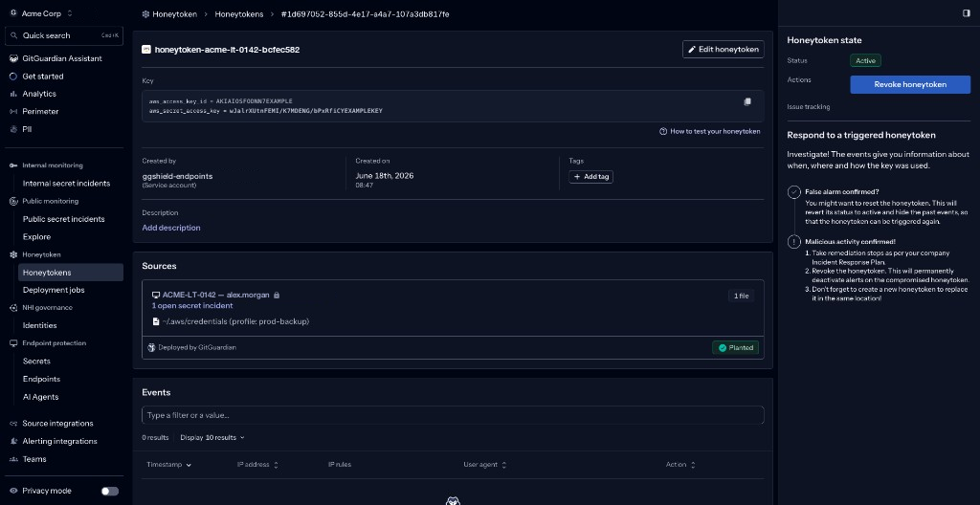Sort events by Action column
The width and height of the screenshot is (980, 505).
click(x=680, y=465)
